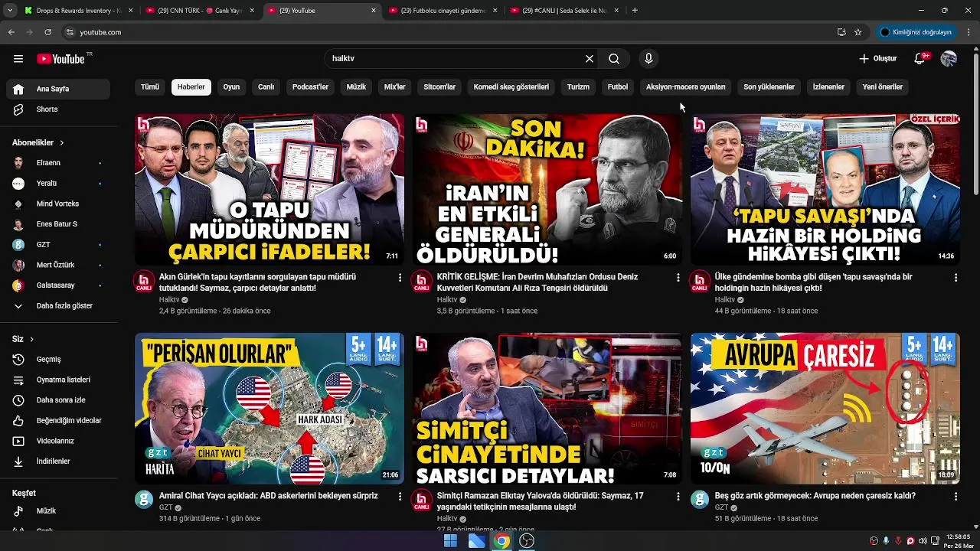Screen dimensions: 980x551
Task: Expand the Abonelikler section
Action: pos(38,142)
